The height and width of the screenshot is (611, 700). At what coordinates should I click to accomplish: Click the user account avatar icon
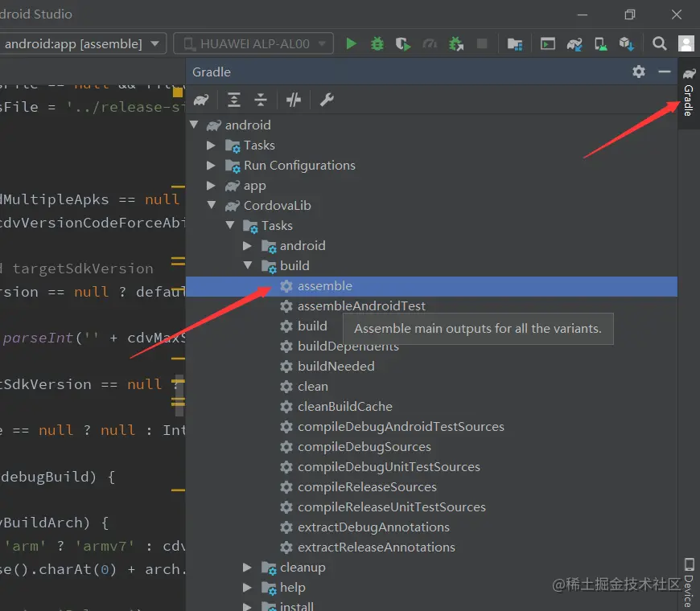point(686,43)
